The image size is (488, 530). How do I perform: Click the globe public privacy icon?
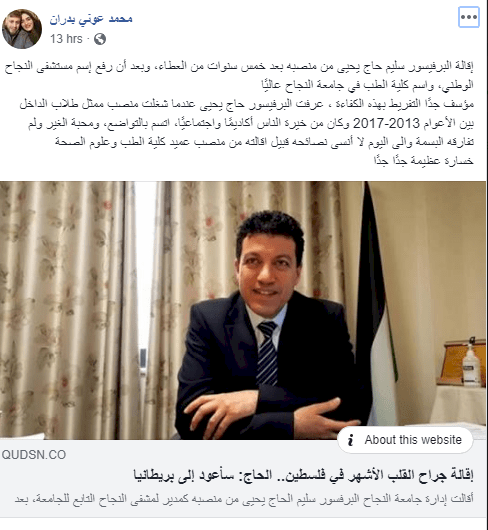[x=100, y=39]
